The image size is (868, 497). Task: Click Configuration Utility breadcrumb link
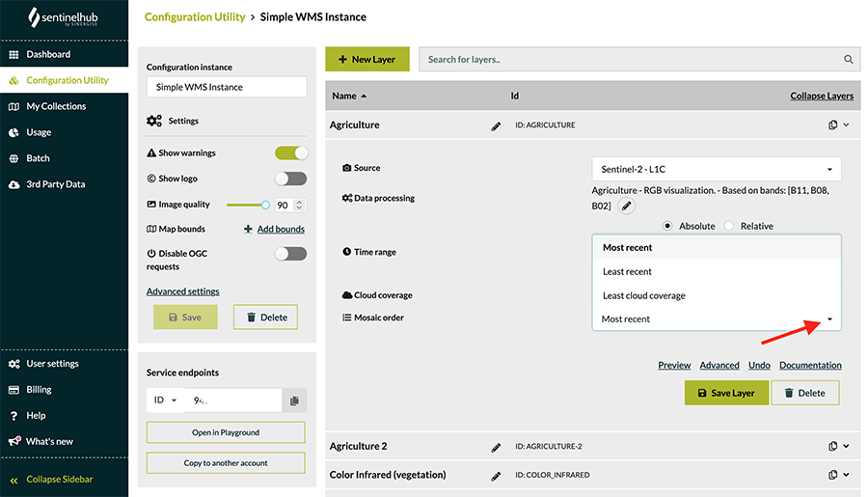click(195, 17)
